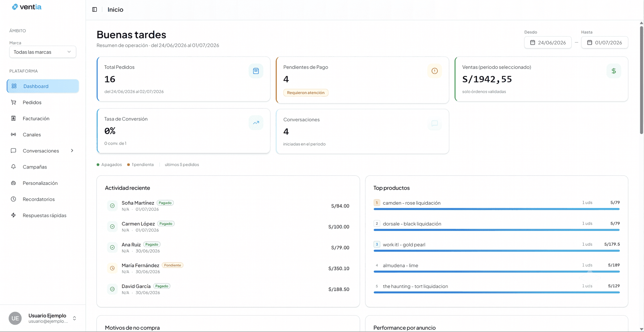Open the Usuario Ejemplo account switcher arrows
Screen dimensions: 644x332
74,318
